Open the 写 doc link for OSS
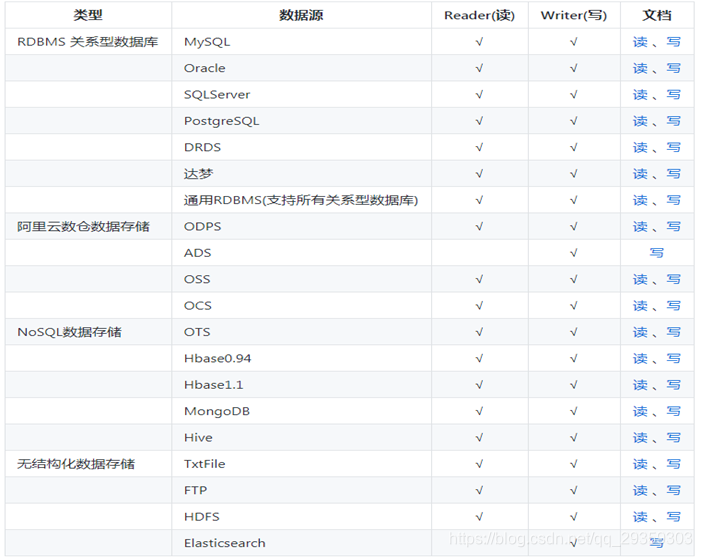Screen dimensions: 702x557 (x=673, y=280)
